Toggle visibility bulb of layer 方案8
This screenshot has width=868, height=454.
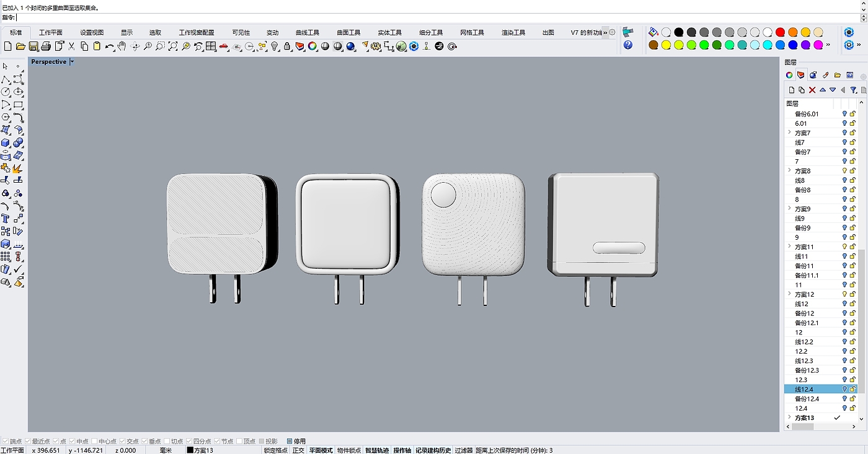tap(844, 171)
